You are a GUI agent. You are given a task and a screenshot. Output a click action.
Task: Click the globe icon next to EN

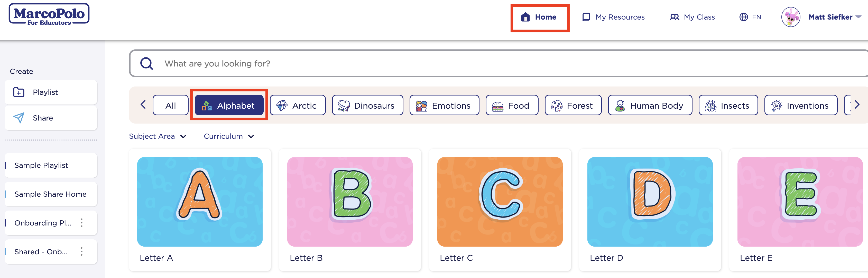pyautogui.click(x=744, y=17)
